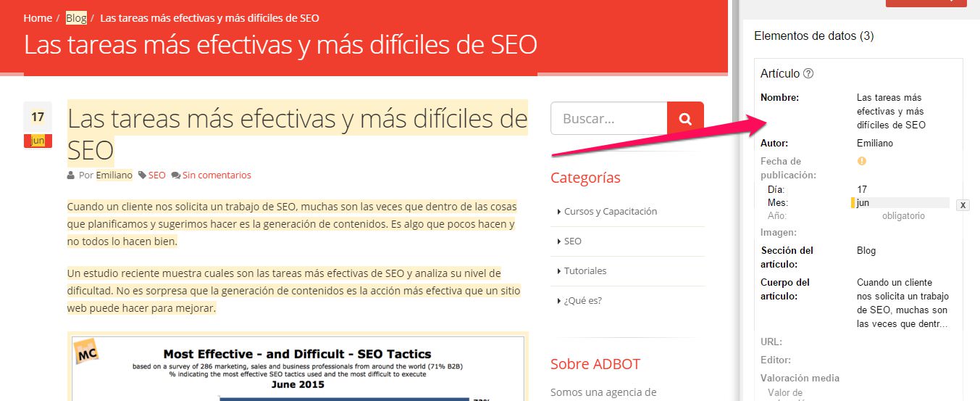The width and height of the screenshot is (980, 401).
Task: Click the Sobre ADBOT sidebar heading
Action: tap(595, 364)
